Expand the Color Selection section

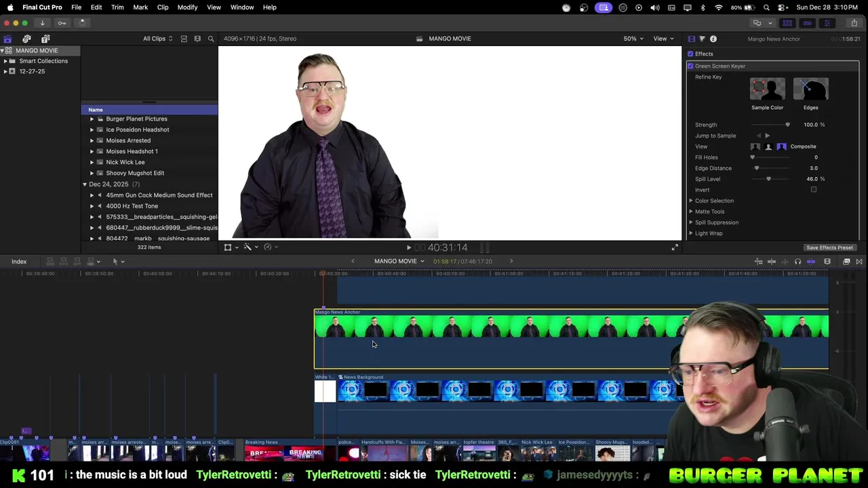coord(691,201)
